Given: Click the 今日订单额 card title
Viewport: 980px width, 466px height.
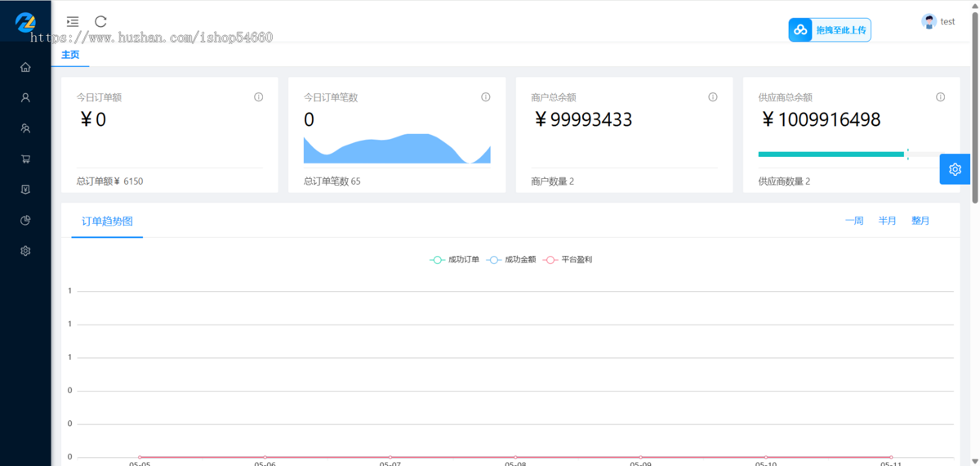Looking at the screenshot, I should [100, 97].
